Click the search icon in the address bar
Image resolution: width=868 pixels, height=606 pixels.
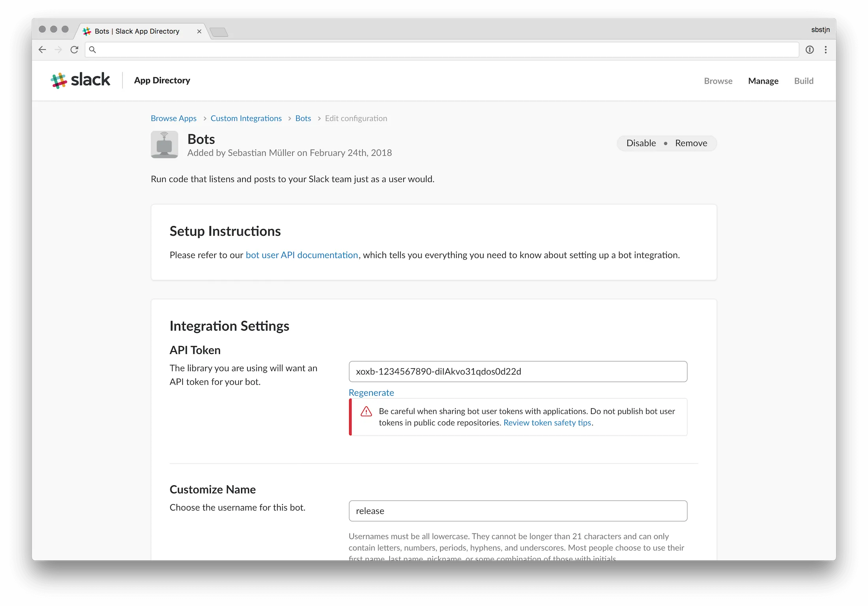(x=92, y=50)
